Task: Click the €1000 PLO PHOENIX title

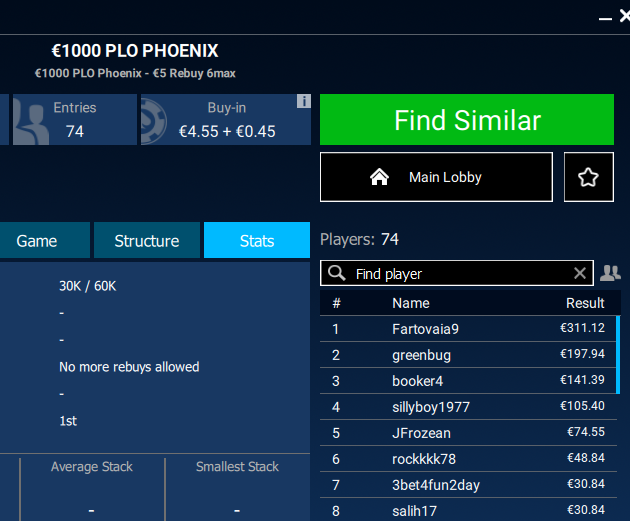Action: [135, 51]
